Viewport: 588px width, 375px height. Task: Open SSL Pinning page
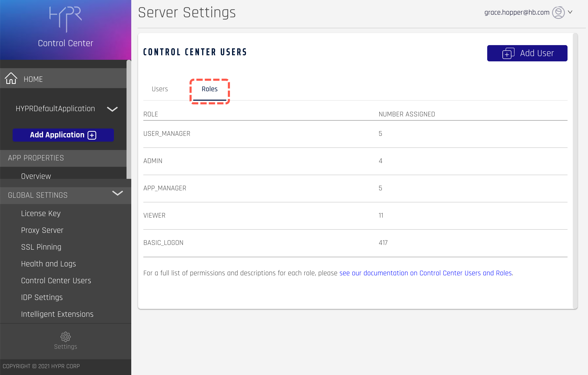coord(41,247)
